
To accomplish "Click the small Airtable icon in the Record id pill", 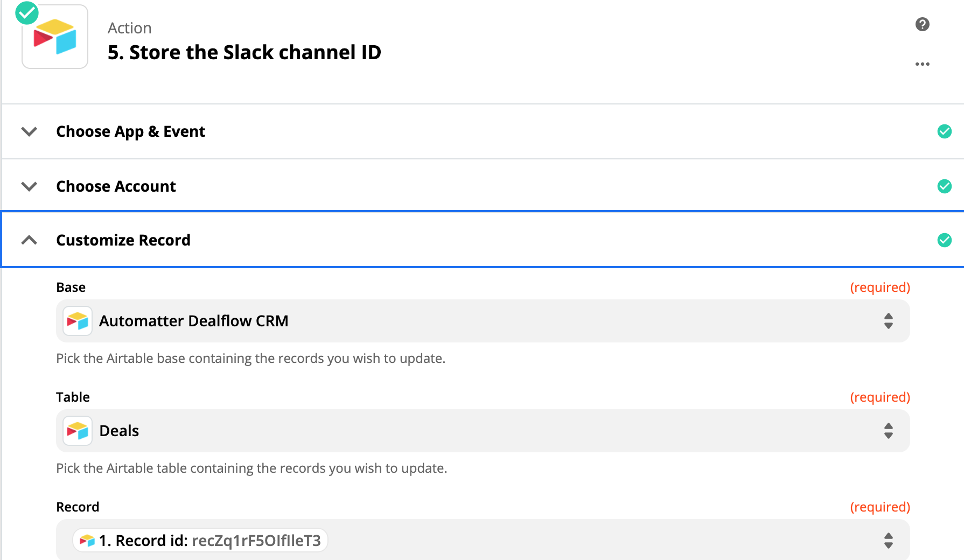I will [87, 541].
